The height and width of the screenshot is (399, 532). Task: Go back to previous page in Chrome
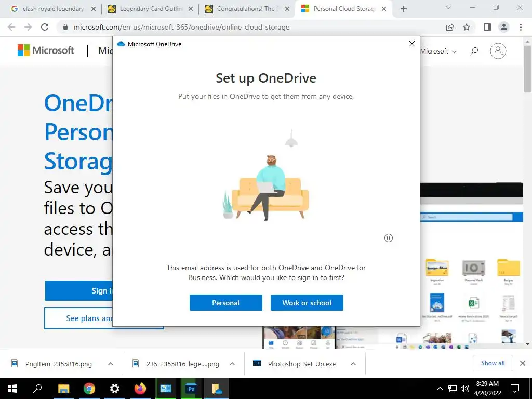pos(11,27)
